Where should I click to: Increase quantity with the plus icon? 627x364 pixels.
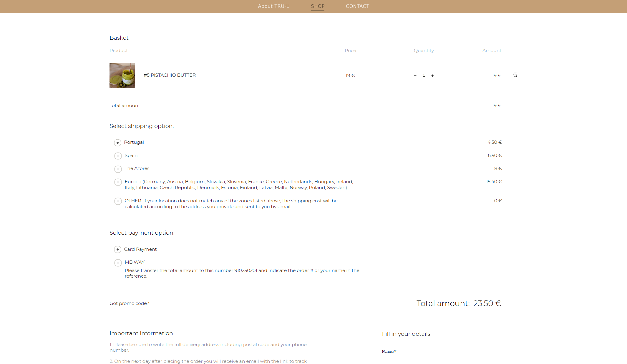click(x=432, y=76)
